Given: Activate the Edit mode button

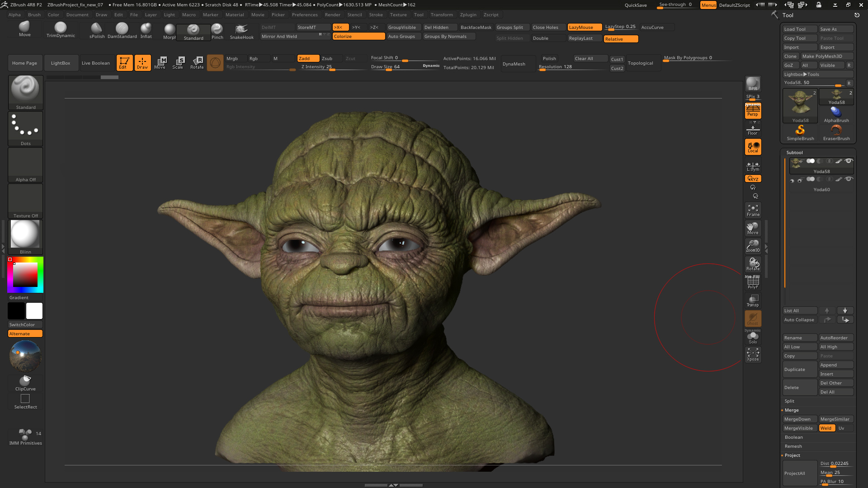Looking at the screenshot, I should pos(124,63).
